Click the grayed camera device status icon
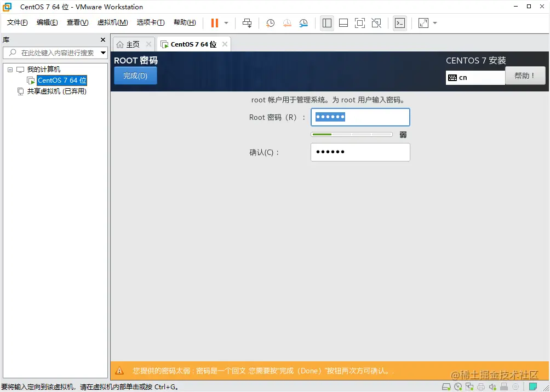The width and height of the screenshot is (550, 392). coord(516,387)
